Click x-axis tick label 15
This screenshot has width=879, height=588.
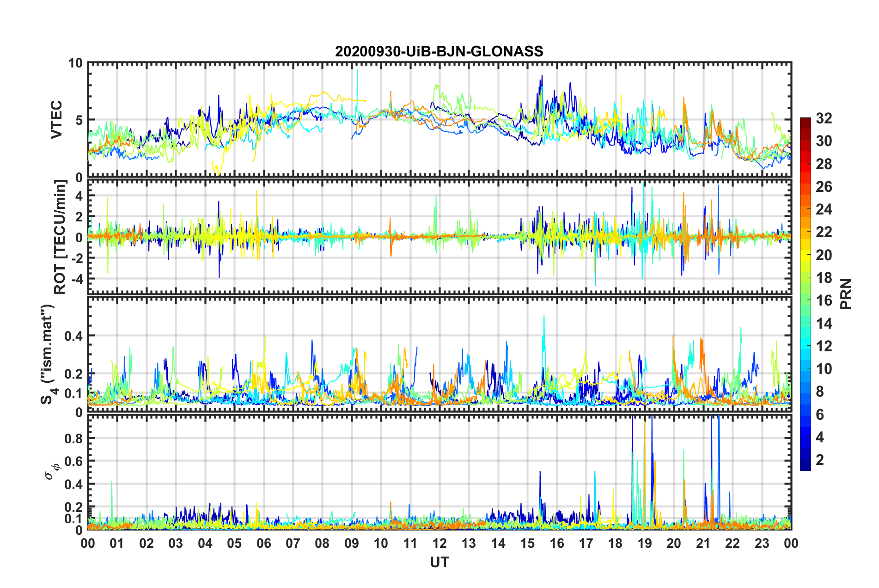527,543
